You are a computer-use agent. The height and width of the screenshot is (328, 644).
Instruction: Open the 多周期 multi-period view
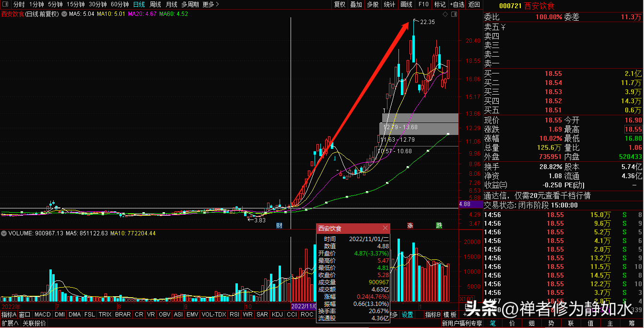[x=190, y=4]
